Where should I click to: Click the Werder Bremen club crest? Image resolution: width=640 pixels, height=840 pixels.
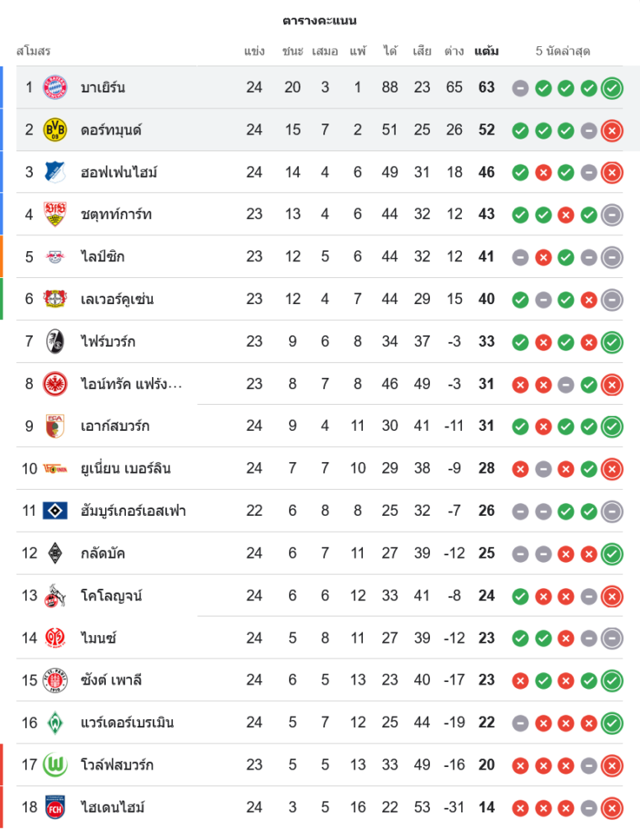[x=55, y=722]
